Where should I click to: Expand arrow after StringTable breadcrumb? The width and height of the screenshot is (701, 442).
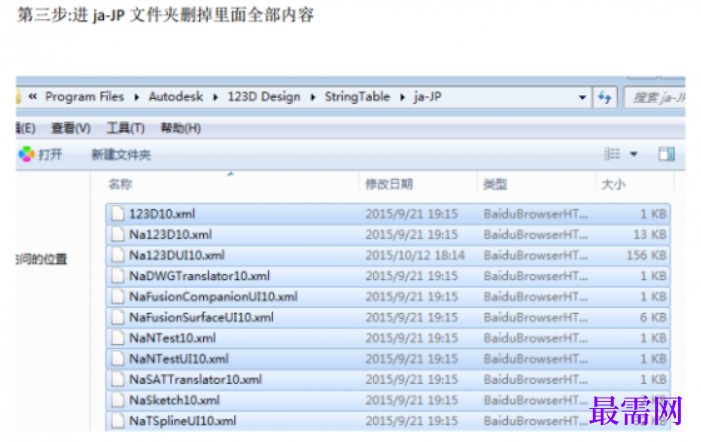click(x=402, y=97)
